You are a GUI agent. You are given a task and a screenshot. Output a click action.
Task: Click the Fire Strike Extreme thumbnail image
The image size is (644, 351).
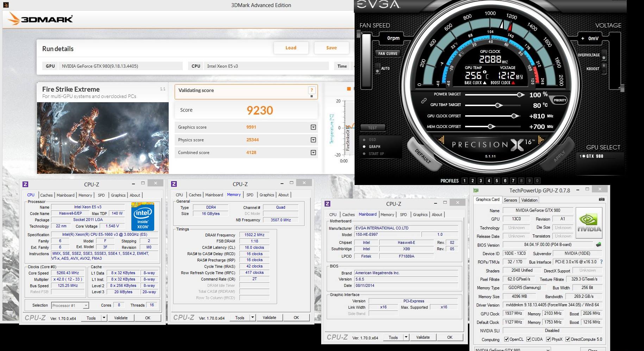click(103, 138)
